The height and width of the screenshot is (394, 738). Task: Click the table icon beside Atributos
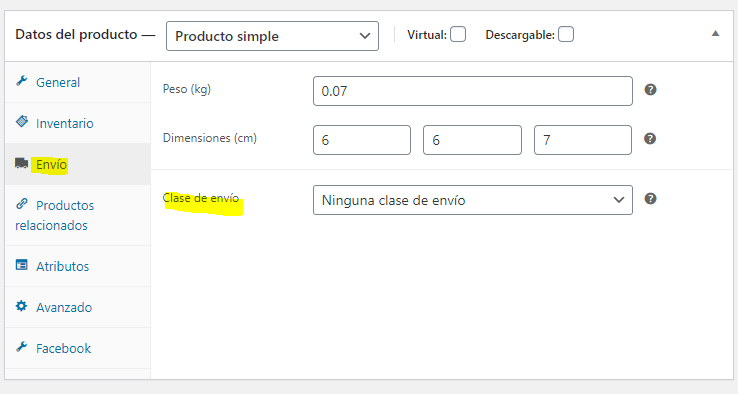pyautogui.click(x=22, y=265)
